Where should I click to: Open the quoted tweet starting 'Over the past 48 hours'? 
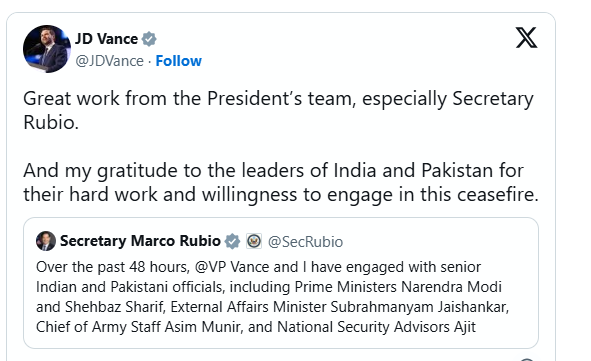281,283
